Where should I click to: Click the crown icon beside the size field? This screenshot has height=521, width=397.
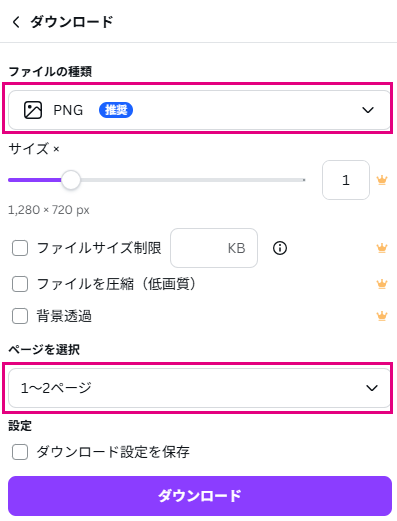(382, 180)
